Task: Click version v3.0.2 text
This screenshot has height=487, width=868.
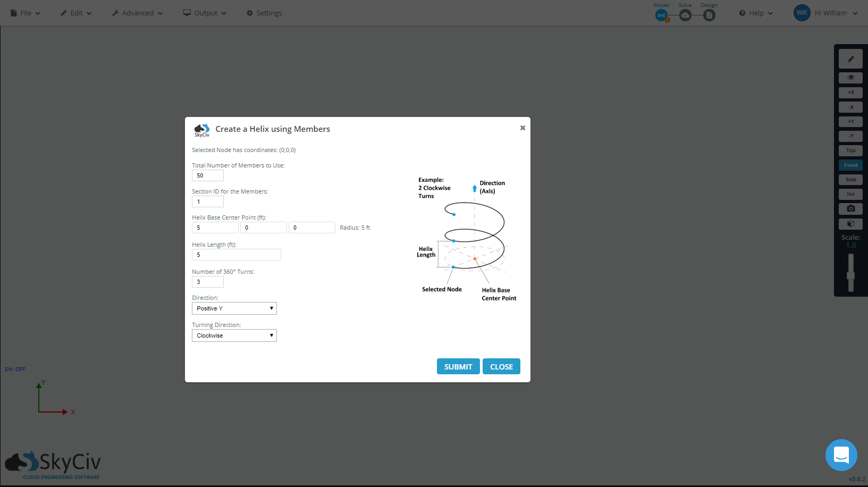Action: pyautogui.click(x=856, y=479)
